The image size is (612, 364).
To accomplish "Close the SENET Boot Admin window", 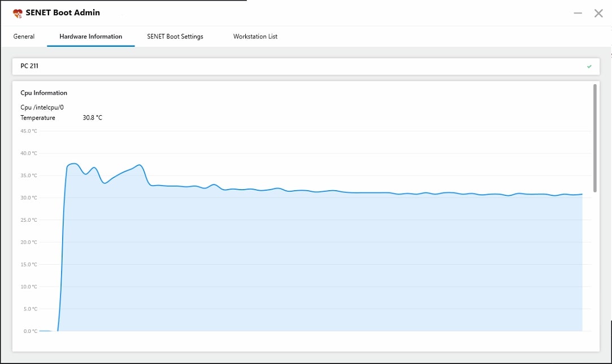I will (x=598, y=13).
